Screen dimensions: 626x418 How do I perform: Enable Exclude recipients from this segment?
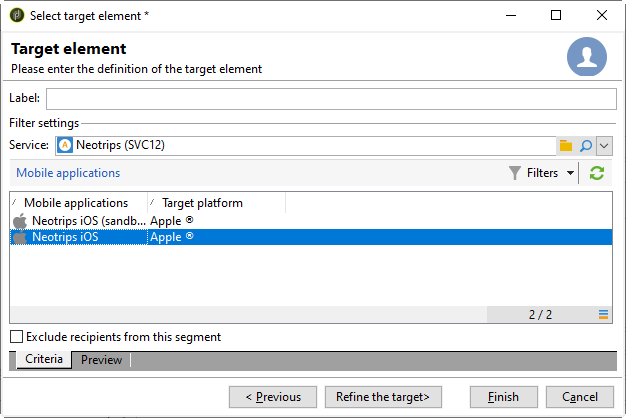(x=16, y=337)
